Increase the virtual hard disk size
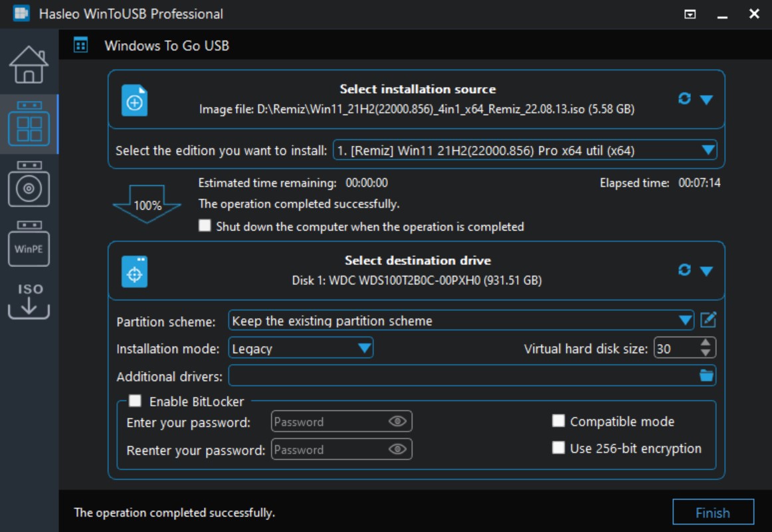 pos(706,343)
